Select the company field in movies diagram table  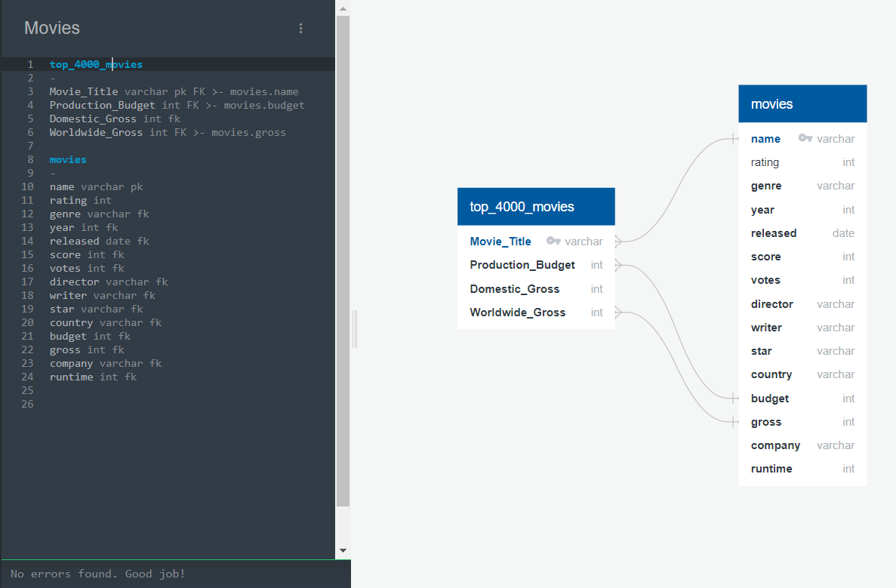click(x=802, y=445)
